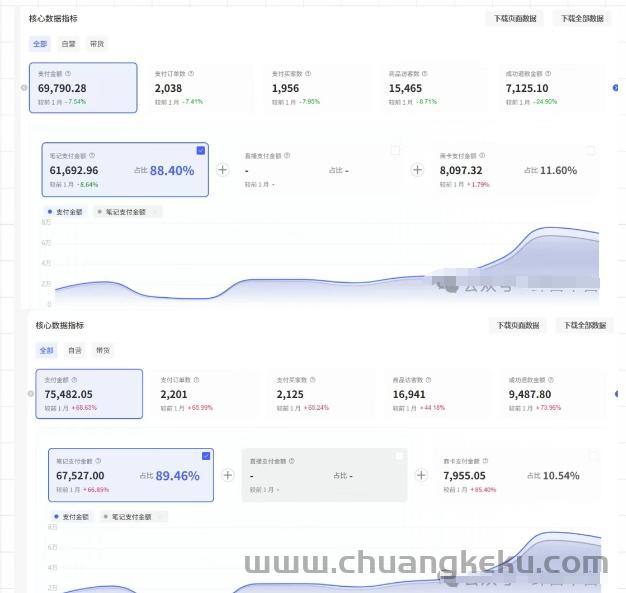Screen dimensions: 626x593
Task: Click the plus icon before the 8,097.32 card
Action: [x=418, y=170]
